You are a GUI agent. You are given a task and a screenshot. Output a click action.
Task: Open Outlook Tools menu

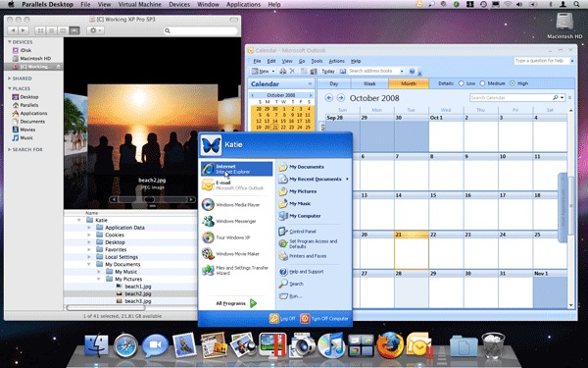pos(317,61)
